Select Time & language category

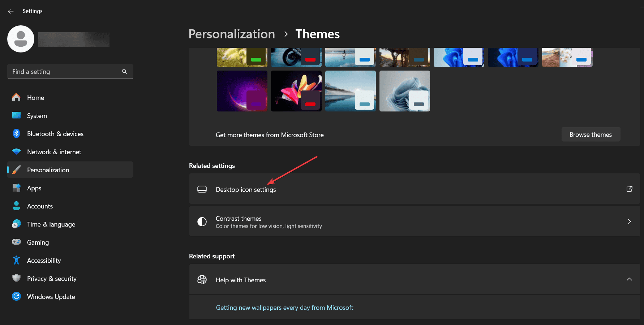(70, 224)
